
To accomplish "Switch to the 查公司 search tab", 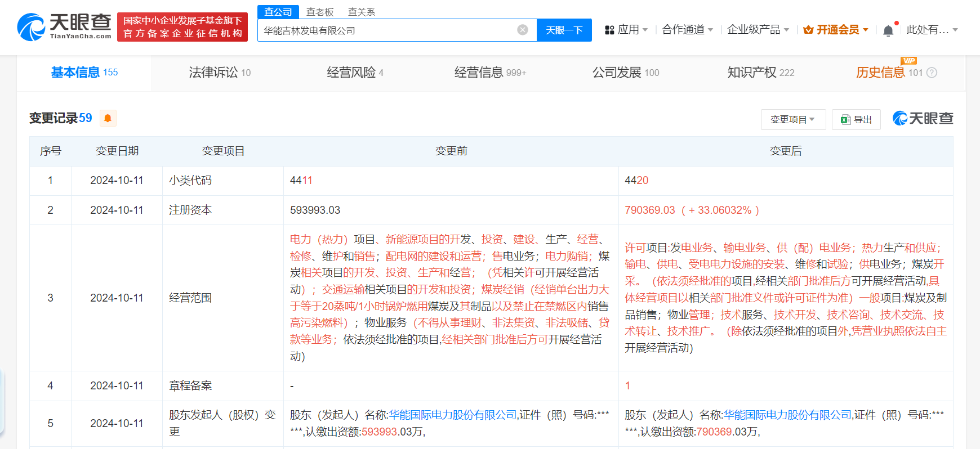I will (278, 12).
